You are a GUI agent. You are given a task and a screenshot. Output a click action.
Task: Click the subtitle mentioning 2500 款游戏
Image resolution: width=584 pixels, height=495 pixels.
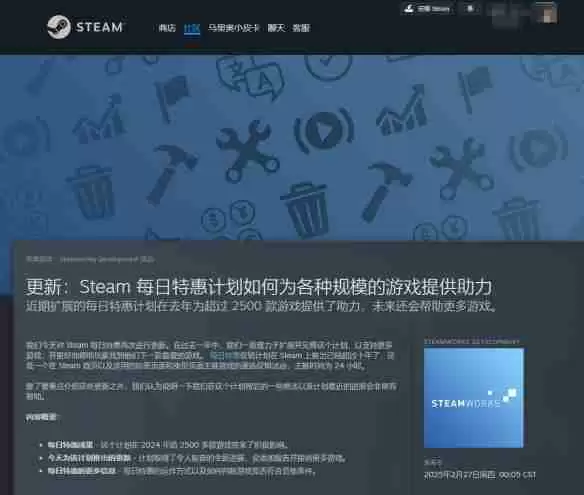[261, 306]
